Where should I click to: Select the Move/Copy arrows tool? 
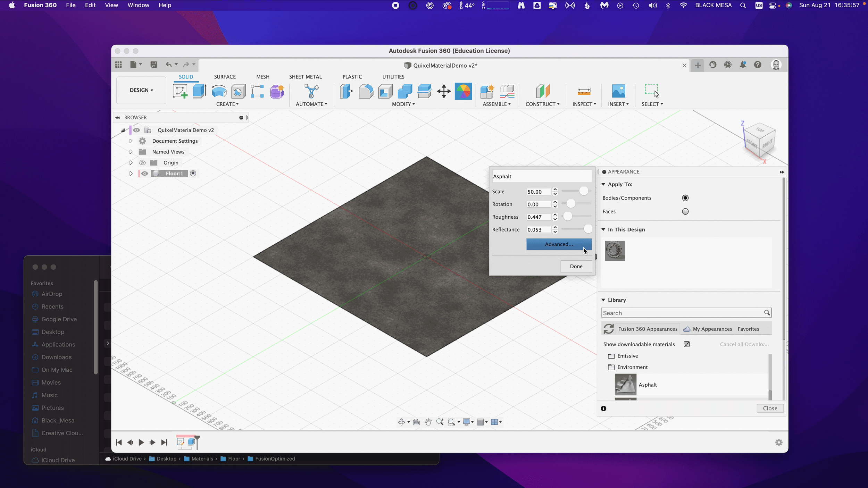(444, 91)
